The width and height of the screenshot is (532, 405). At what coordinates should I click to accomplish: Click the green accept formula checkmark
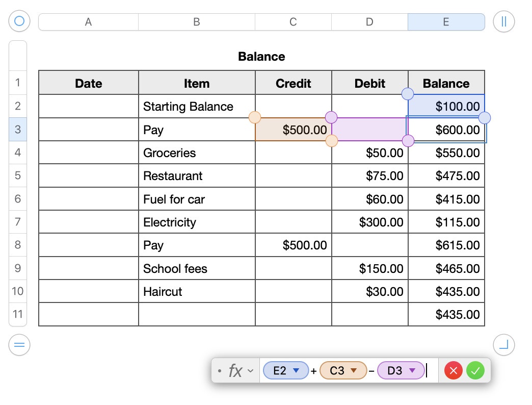pos(475,371)
